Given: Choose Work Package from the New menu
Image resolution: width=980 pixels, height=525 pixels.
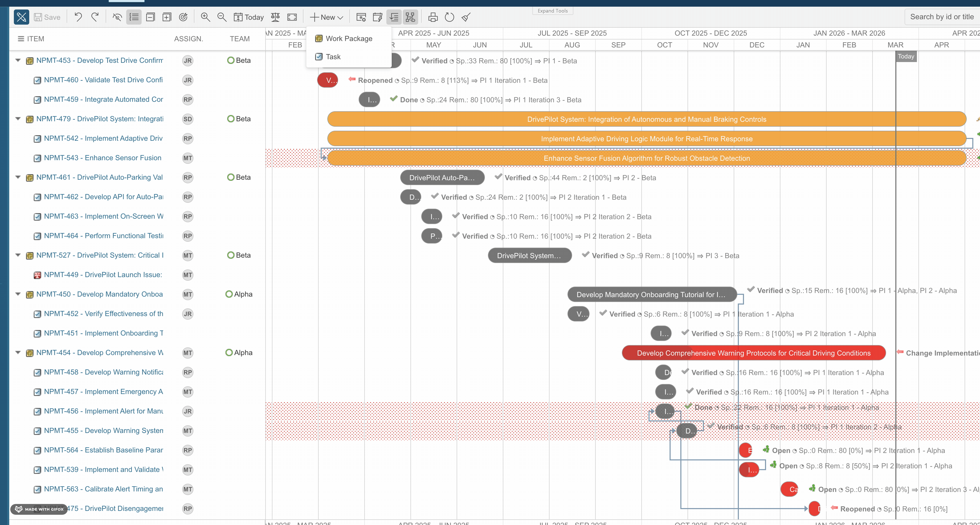Looking at the screenshot, I should [x=349, y=38].
